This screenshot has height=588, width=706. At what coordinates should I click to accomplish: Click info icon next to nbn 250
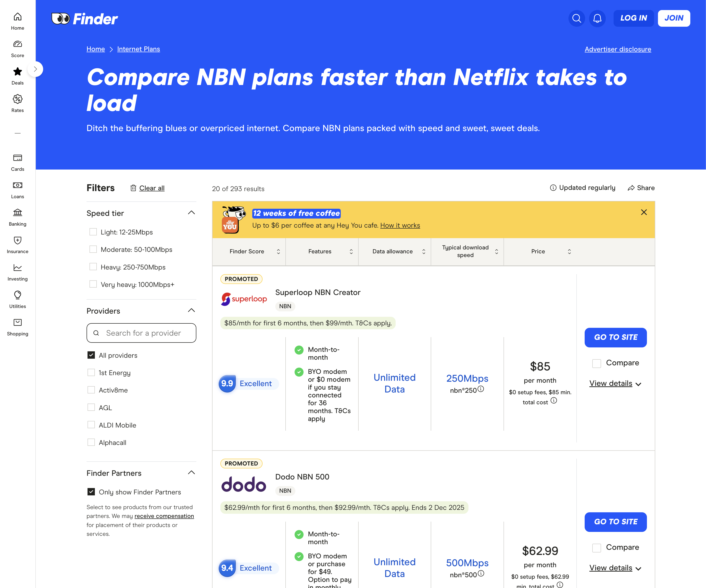(x=481, y=389)
